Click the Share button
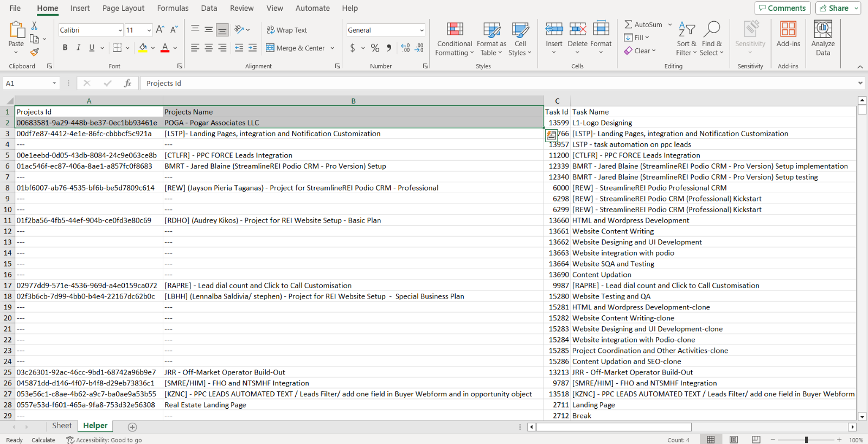Screen dimensions: 868x444 coord(834,8)
